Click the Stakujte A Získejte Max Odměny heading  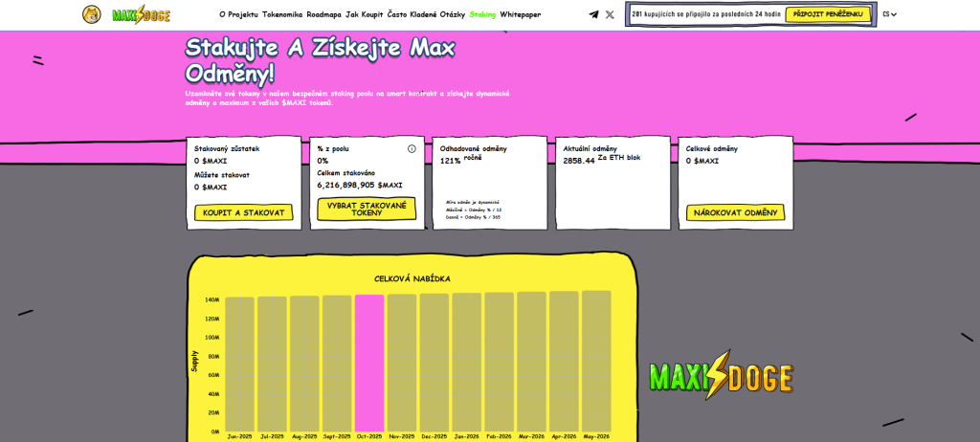[x=320, y=60]
